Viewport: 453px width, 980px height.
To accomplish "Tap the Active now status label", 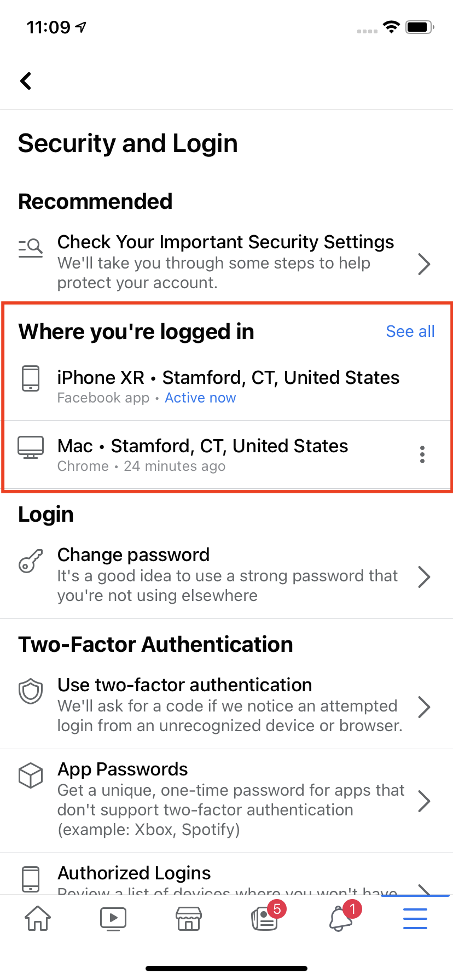I will [x=200, y=398].
